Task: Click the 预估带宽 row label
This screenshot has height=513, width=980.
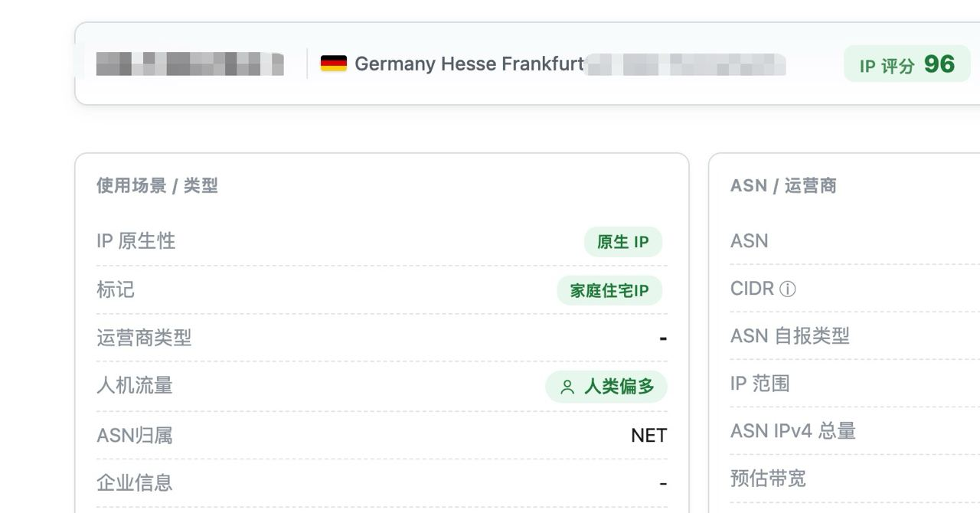Action: (768, 479)
